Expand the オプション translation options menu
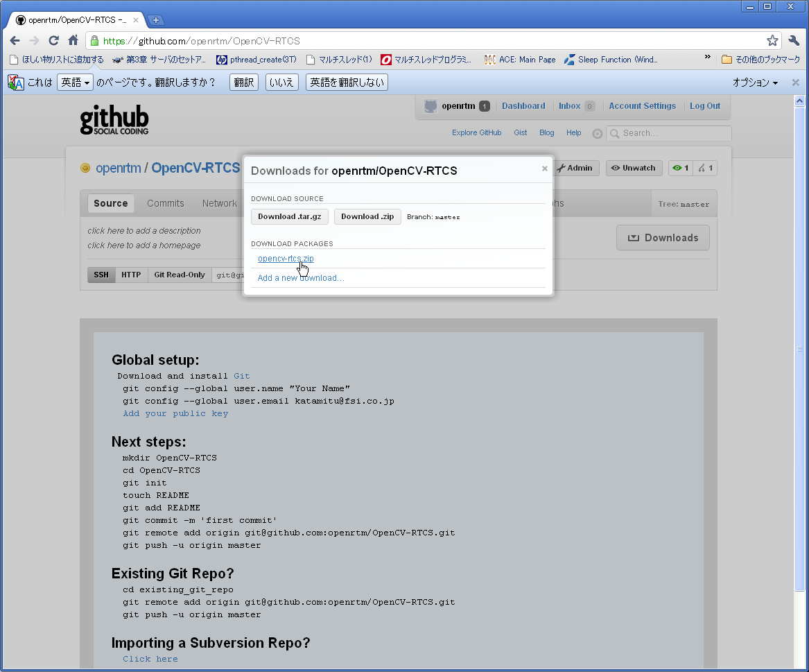This screenshot has width=809, height=672. [x=755, y=83]
